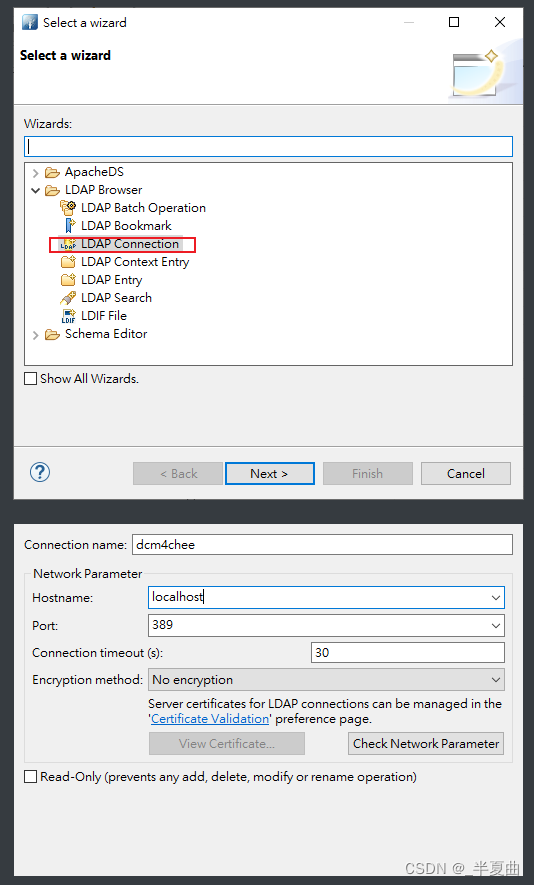Collapse the LDAP Browser tree node

pyautogui.click(x=36, y=190)
